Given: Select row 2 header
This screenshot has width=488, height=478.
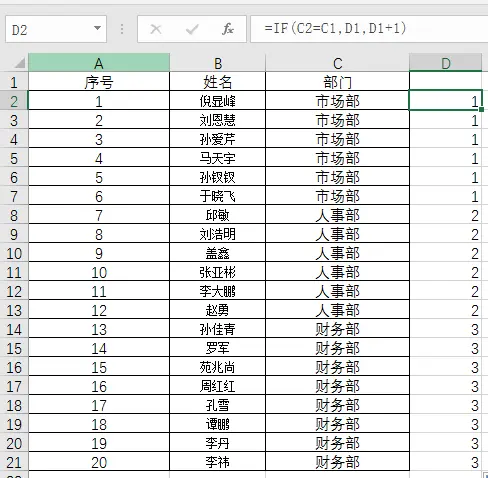Looking at the screenshot, I should point(14,101).
